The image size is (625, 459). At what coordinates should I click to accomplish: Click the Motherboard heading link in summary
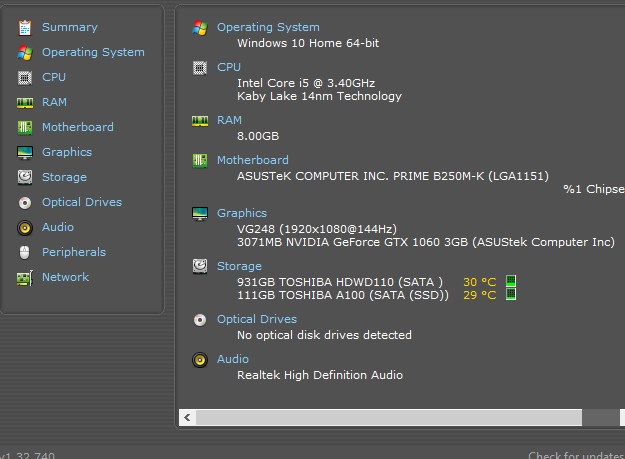(x=253, y=160)
